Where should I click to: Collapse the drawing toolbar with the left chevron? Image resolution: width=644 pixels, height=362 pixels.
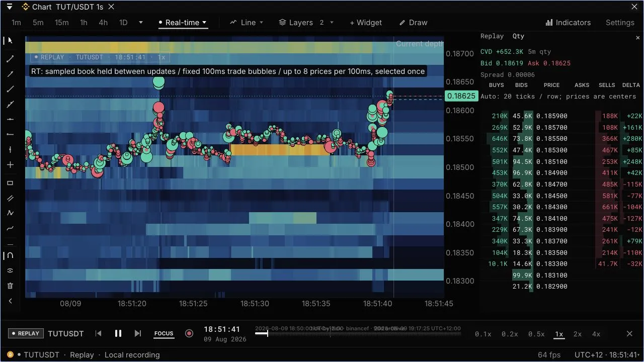coord(10,301)
